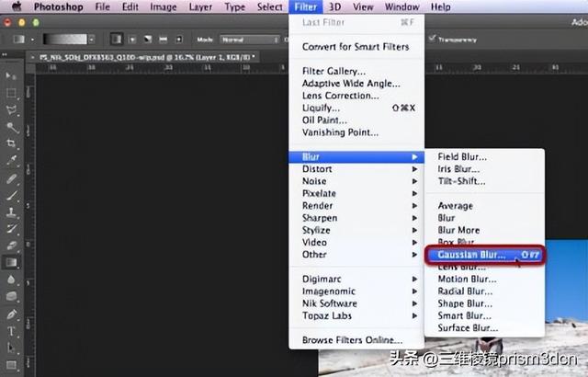The height and width of the screenshot is (377, 588).
Task: Open the gradient picker dropdown arrow
Action: pyautogui.click(x=92, y=39)
